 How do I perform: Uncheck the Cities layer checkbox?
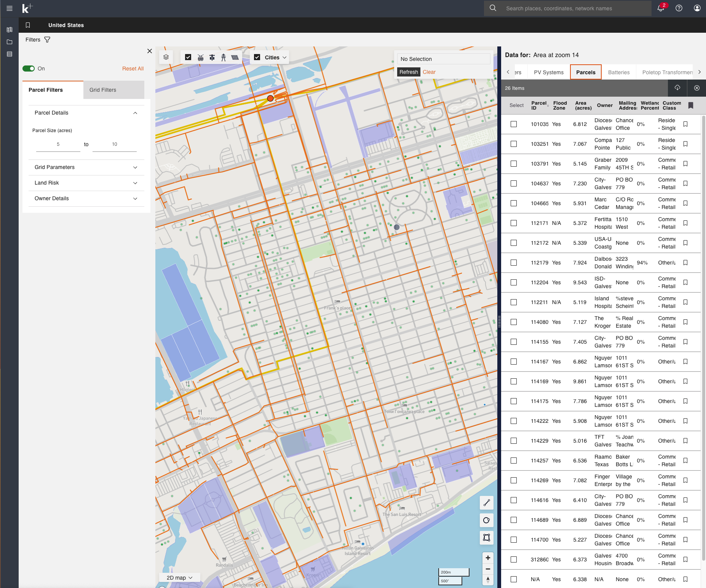[257, 57]
